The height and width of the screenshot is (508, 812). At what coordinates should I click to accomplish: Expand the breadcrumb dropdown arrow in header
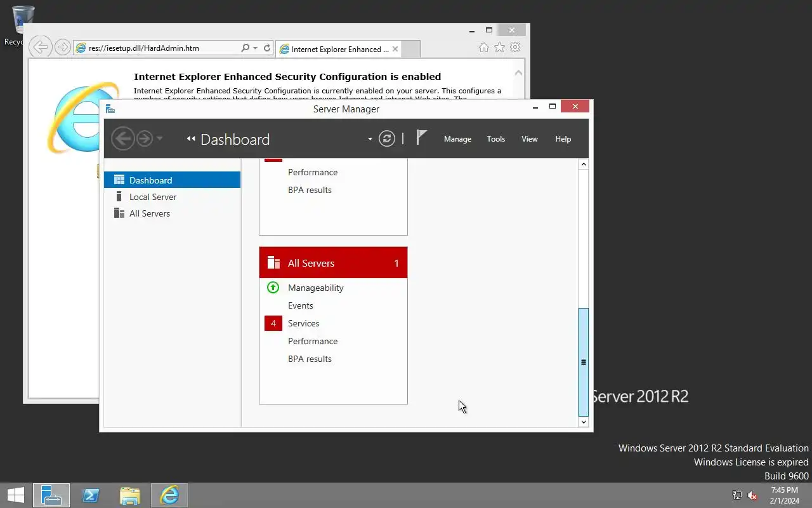pos(370,139)
